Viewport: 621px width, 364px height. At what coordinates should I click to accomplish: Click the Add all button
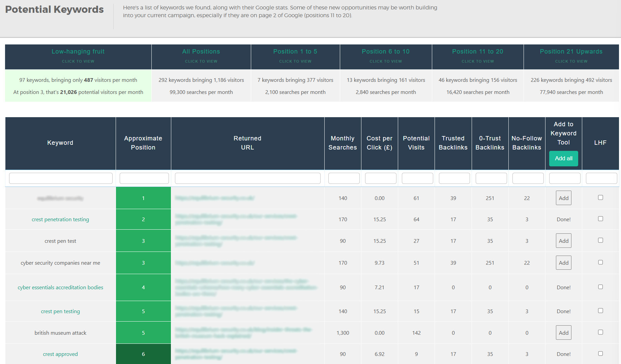563,158
